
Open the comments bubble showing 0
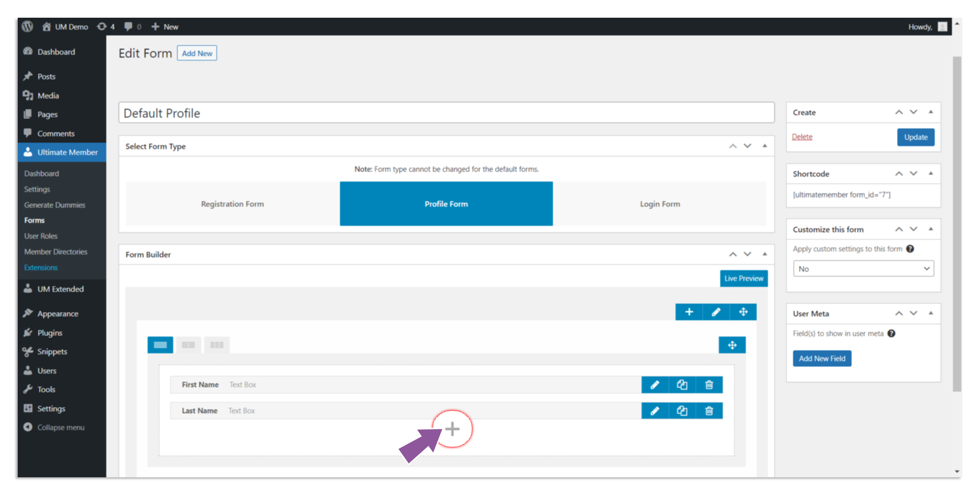coord(132,27)
